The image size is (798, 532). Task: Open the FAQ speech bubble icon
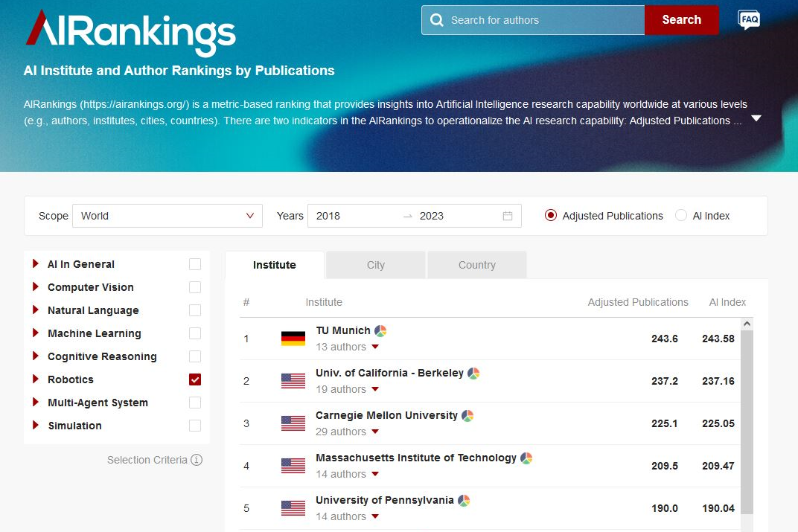coord(749,20)
